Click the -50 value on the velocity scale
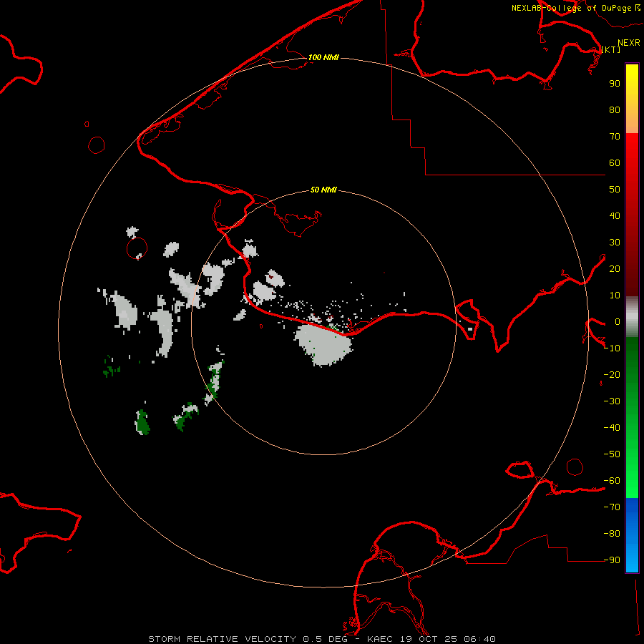 click(612, 454)
